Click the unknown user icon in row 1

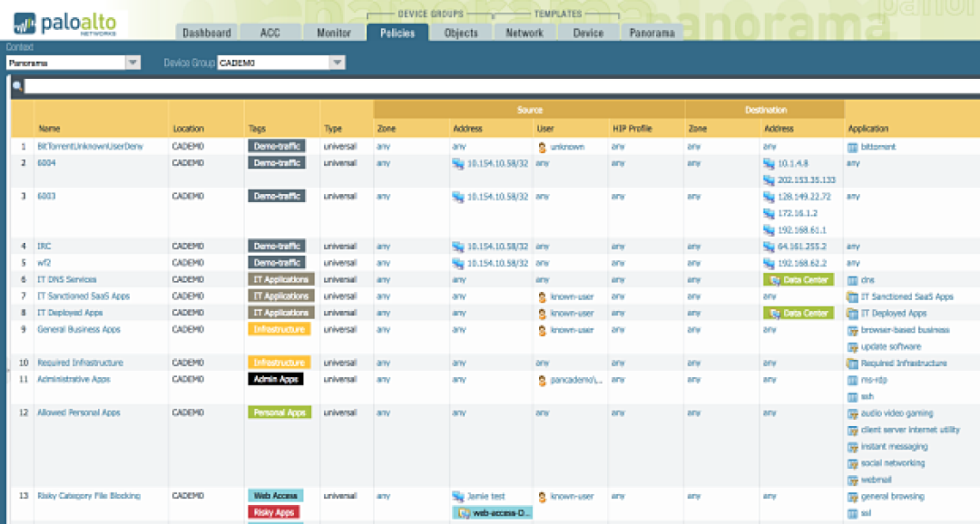pos(542,147)
